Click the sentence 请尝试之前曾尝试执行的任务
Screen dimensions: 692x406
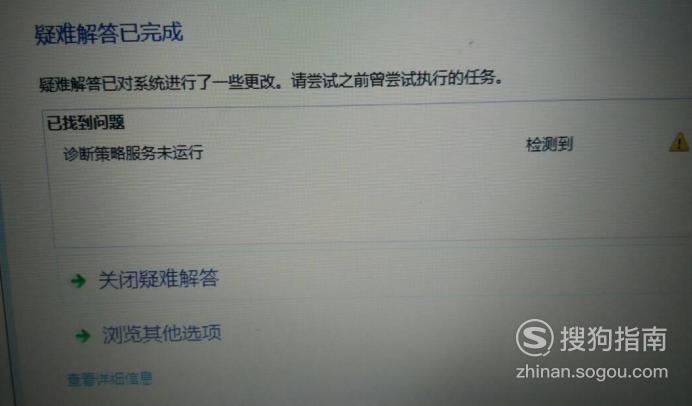(x=397, y=80)
